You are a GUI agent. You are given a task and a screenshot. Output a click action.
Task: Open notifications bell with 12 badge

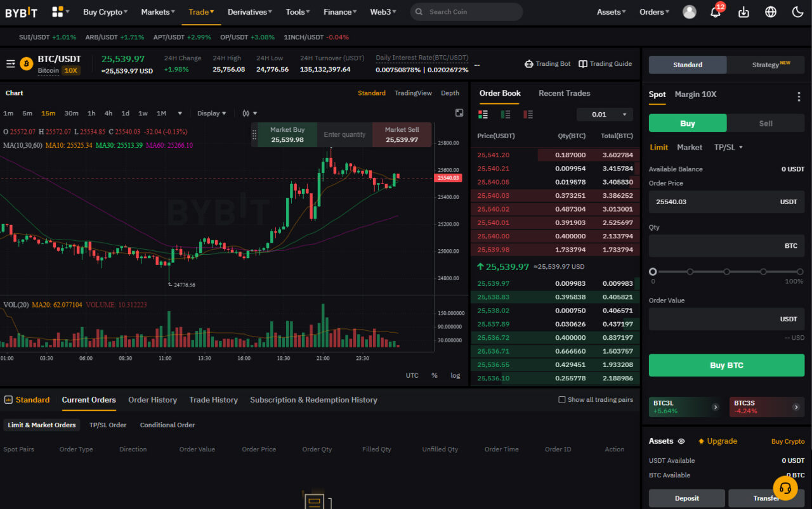(716, 11)
